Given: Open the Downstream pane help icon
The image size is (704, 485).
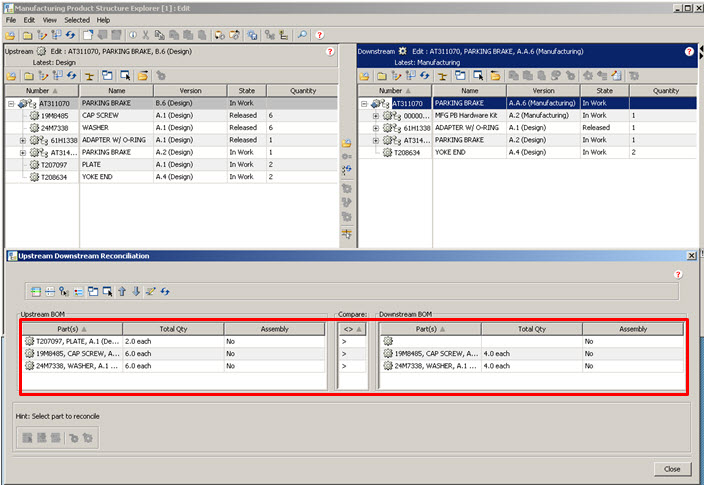Looking at the screenshot, I should coord(689,52).
